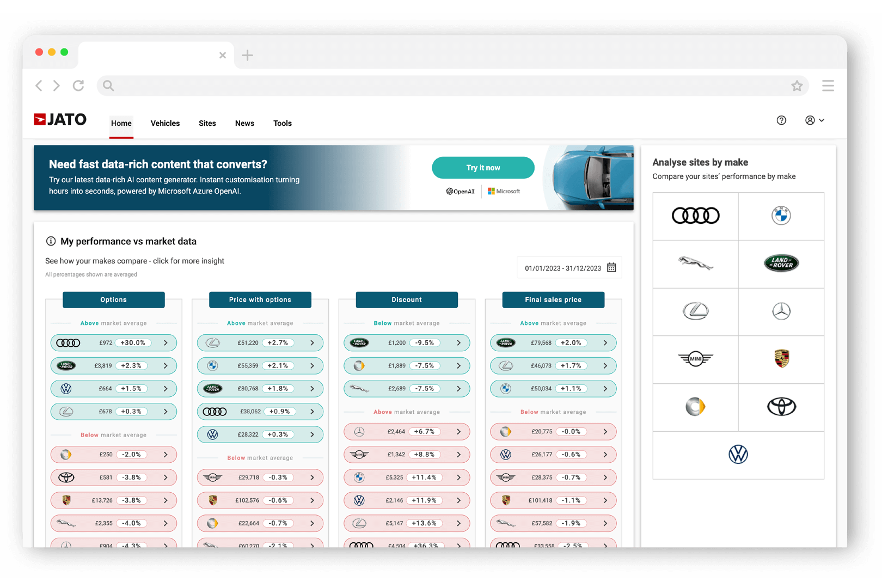
Task: Expand the Audi Options row for more insight
Action: click(x=167, y=342)
